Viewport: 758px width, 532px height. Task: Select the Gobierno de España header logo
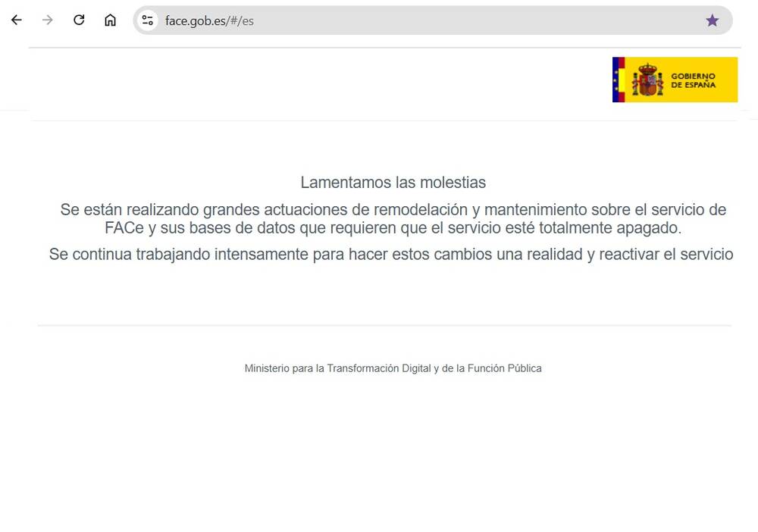[674, 79]
